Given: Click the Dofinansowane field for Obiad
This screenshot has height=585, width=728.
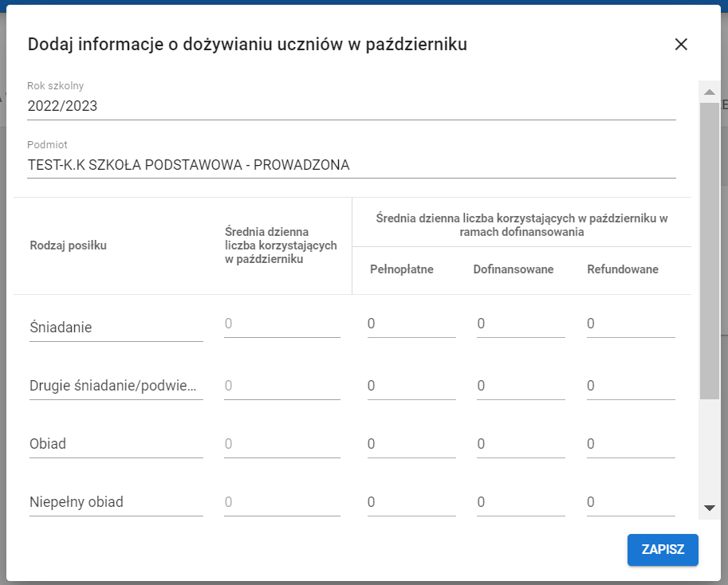Looking at the screenshot, I should (x=521, y=442).
